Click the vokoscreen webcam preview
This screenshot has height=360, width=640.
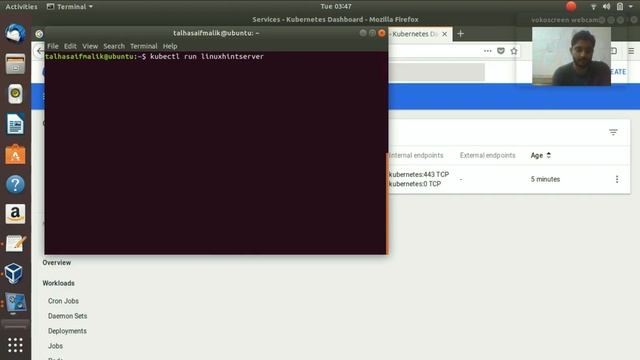click(x=571, y=56)
